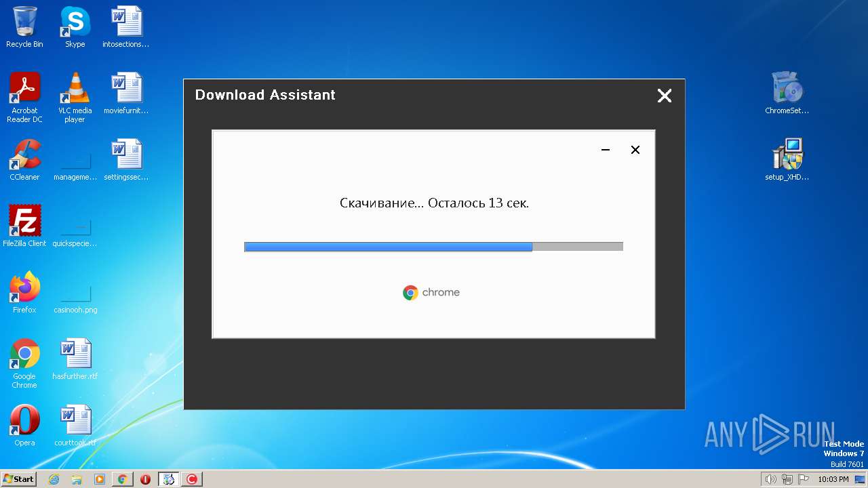
Task: Click the 'Скачивание… Осталось 13 сек.' status text
Action: [434, 203]
